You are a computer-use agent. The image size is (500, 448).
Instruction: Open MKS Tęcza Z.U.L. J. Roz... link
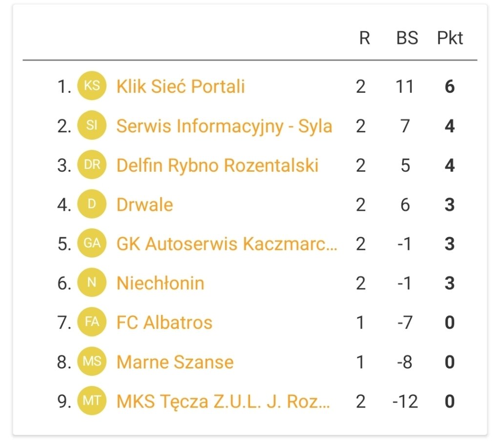223,402
